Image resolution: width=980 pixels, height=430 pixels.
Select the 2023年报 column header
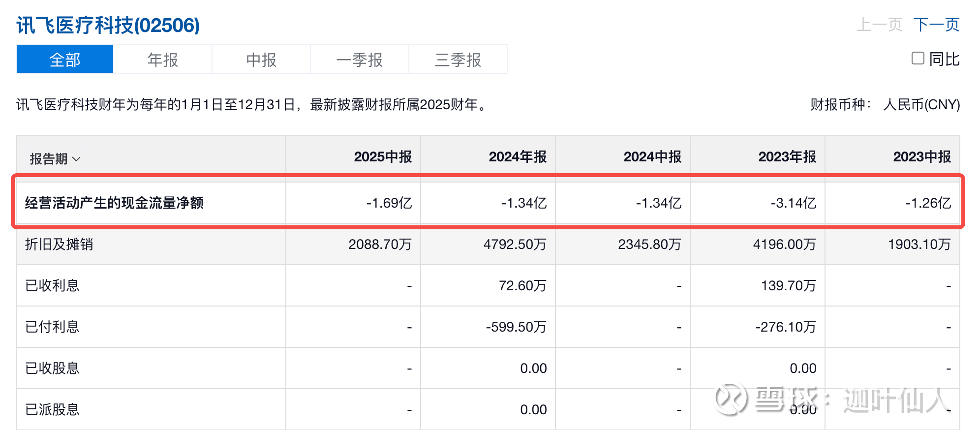click(787, 157)
